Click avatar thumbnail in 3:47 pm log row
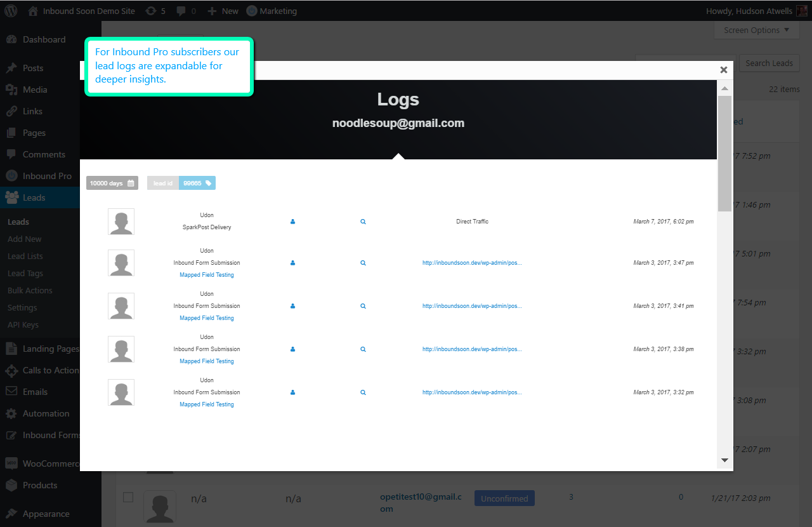The width and height of the screenshot is (812, 527). [x=121, y=263]
